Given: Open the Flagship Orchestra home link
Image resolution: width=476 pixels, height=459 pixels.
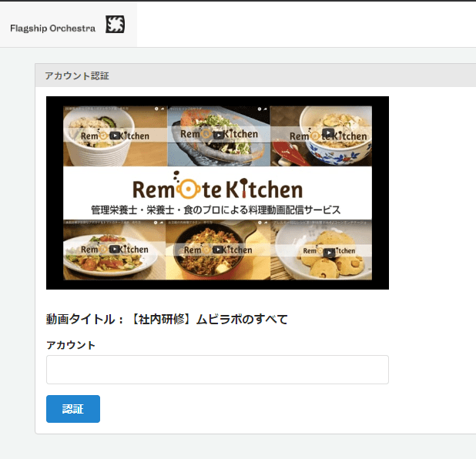Looking at the screenshot, I should (52, 28).
